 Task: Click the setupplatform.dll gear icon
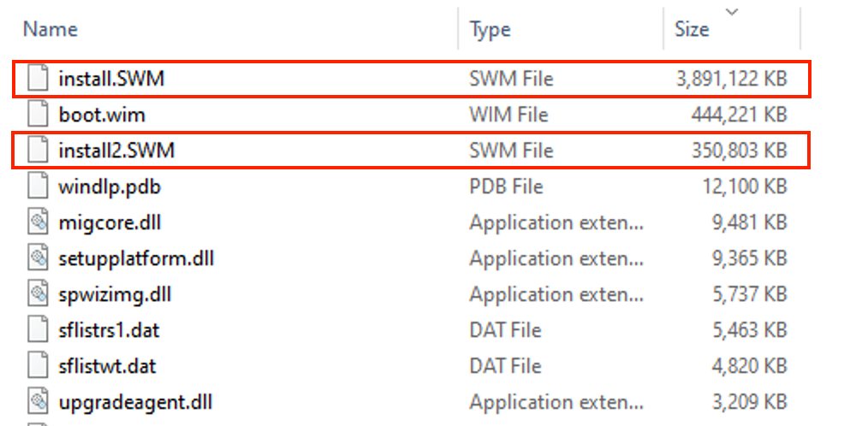(x=37, y=258)
